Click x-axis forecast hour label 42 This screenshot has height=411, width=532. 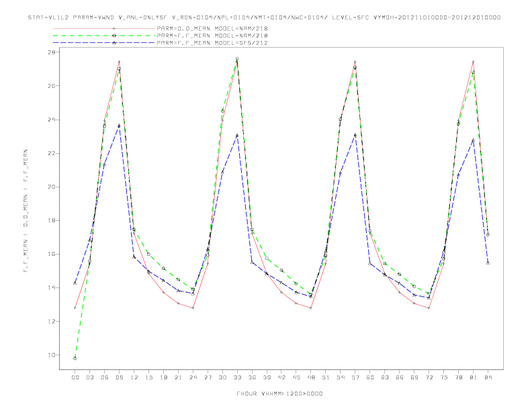pos(281,377)
